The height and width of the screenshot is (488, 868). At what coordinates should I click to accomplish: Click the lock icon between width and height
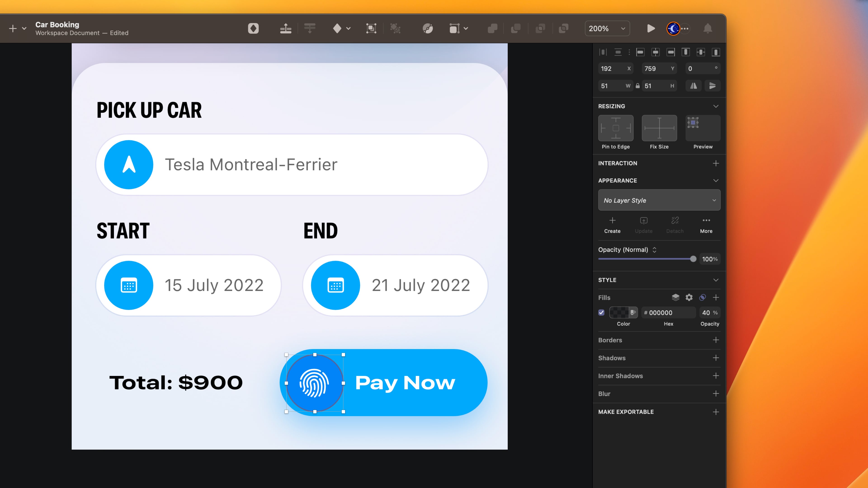[x=637, y=86]
